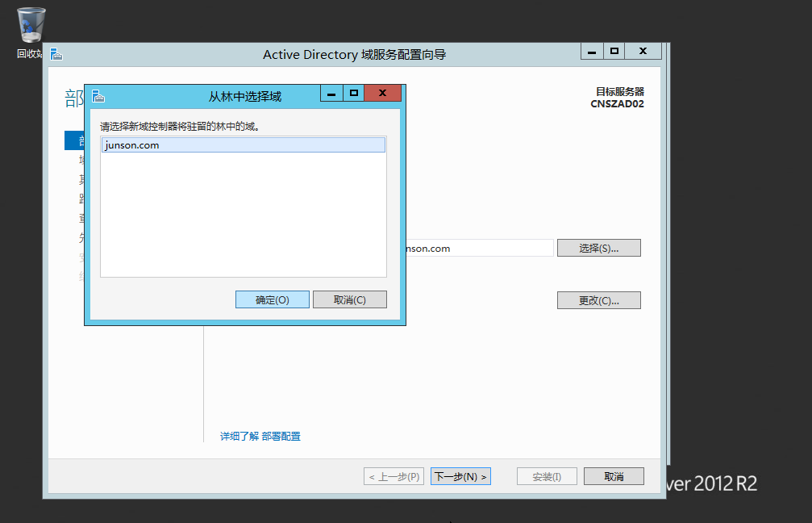Click the CNSZAD02 target server name
The height and width of the screenshot is (523, 812).
[618, 103]
